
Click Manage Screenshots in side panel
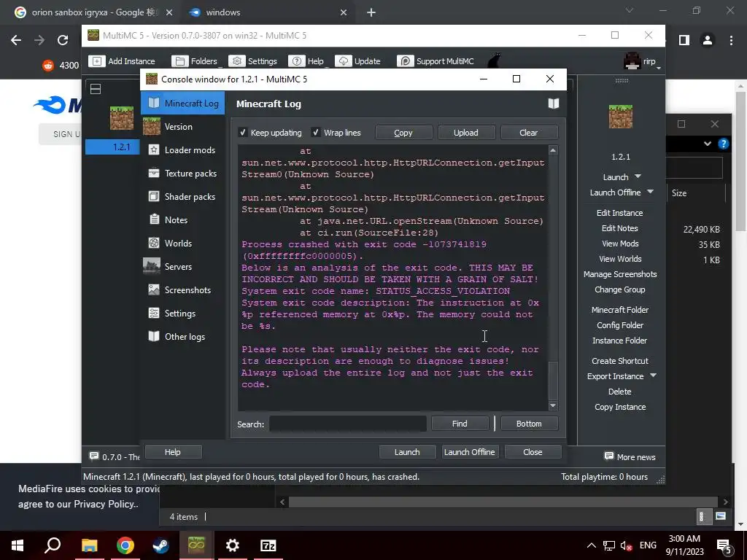pyautogui.click(x=620, y=274)
